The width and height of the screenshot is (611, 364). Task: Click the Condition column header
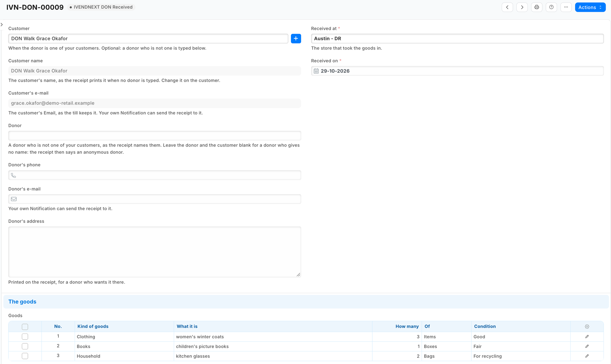(x=485, y=326)
